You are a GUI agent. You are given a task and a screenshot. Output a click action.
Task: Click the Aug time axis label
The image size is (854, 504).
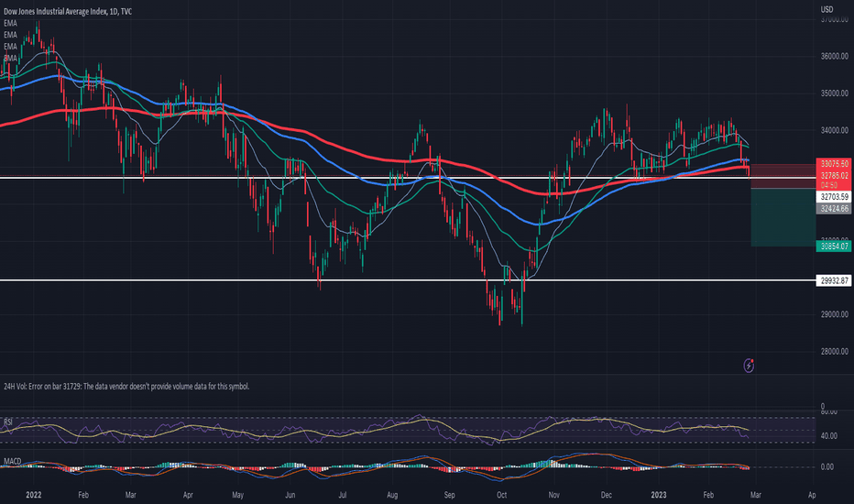(x=392, y=495)
